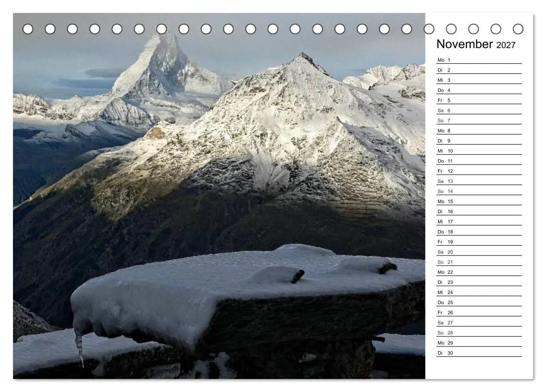Select the So 28 calendar row

(x=479, y=333)
